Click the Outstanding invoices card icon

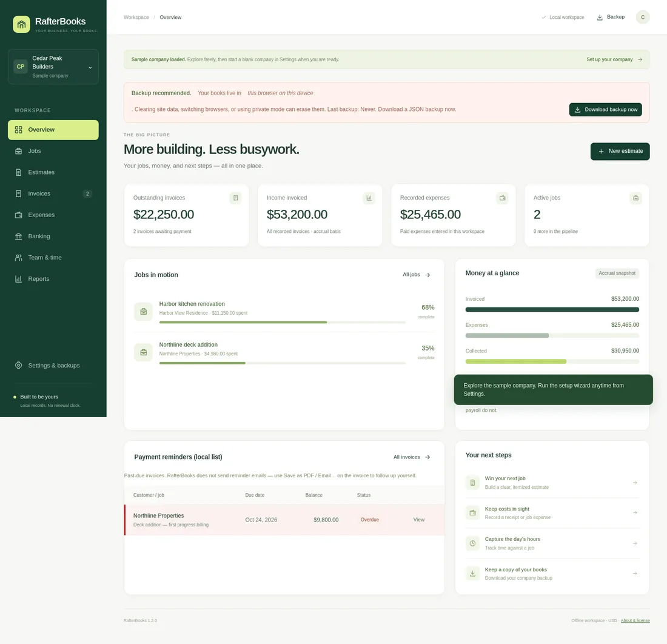tap(235, 198)
